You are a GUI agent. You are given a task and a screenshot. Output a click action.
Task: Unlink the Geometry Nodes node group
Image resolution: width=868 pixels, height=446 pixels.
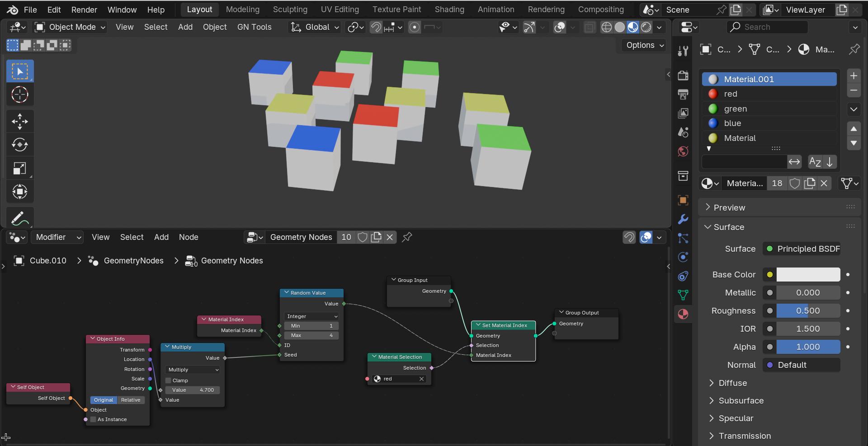pyautogui.click(x=390, y=237)
